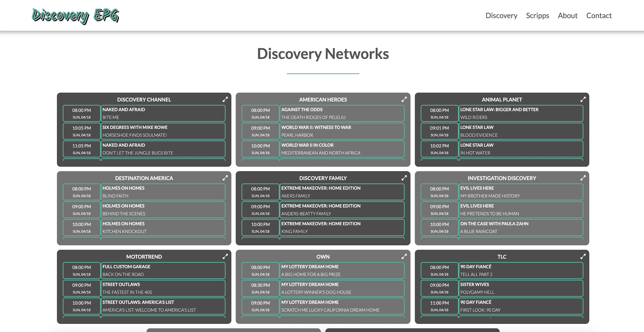The image size is (644, 332).
Task: Click the Discovery Channel card title
Action: click(x=144, y=100)
